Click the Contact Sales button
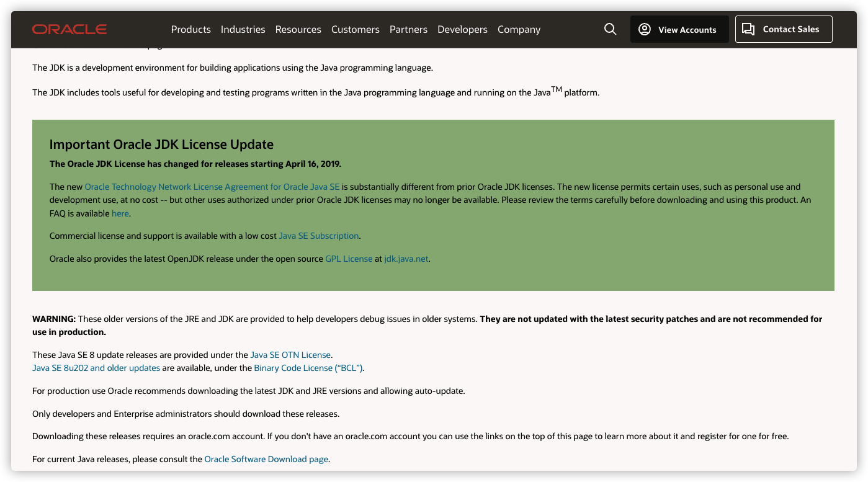 tap(784, 29)
